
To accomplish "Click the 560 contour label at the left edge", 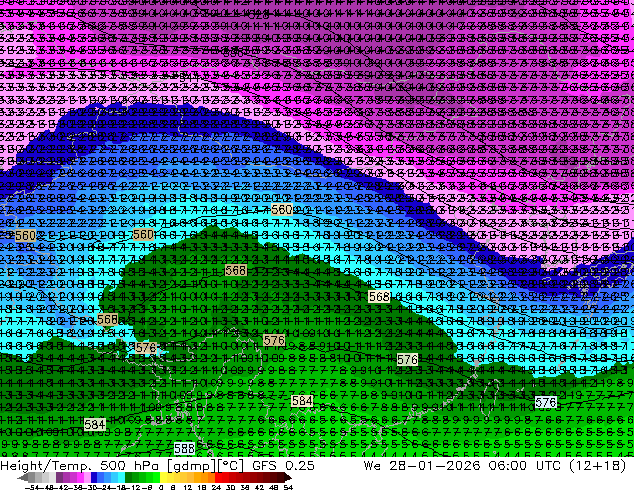I will (25, 236).
